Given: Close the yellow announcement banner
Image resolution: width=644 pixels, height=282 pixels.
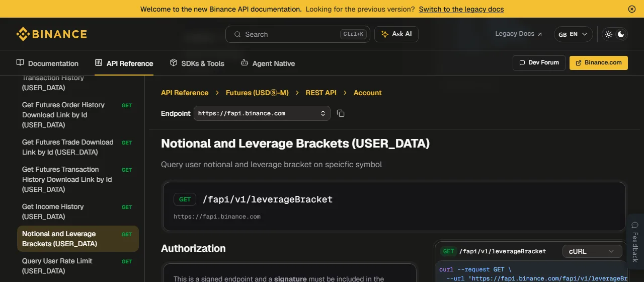Looking at the screenshot, I should pos(632,9).
